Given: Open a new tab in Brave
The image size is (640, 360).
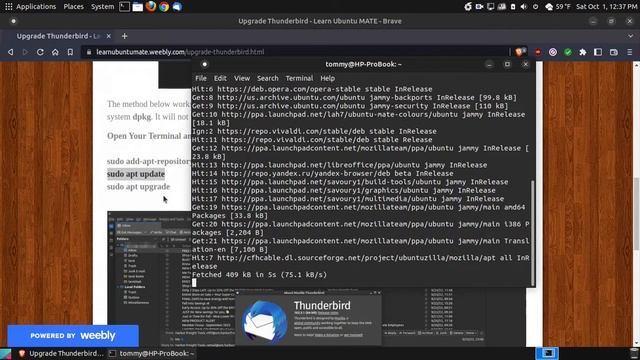Looking at the screenshot, I should tap(124, 36).
